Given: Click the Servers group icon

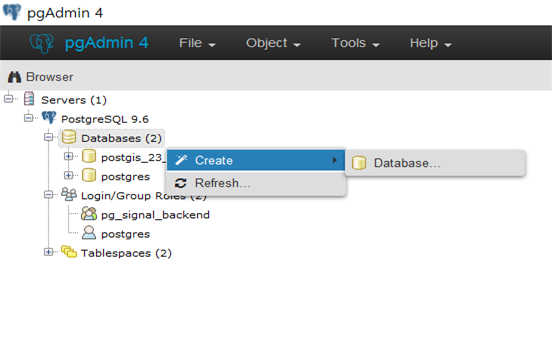Looking at the screenshot, I should 29,99.
